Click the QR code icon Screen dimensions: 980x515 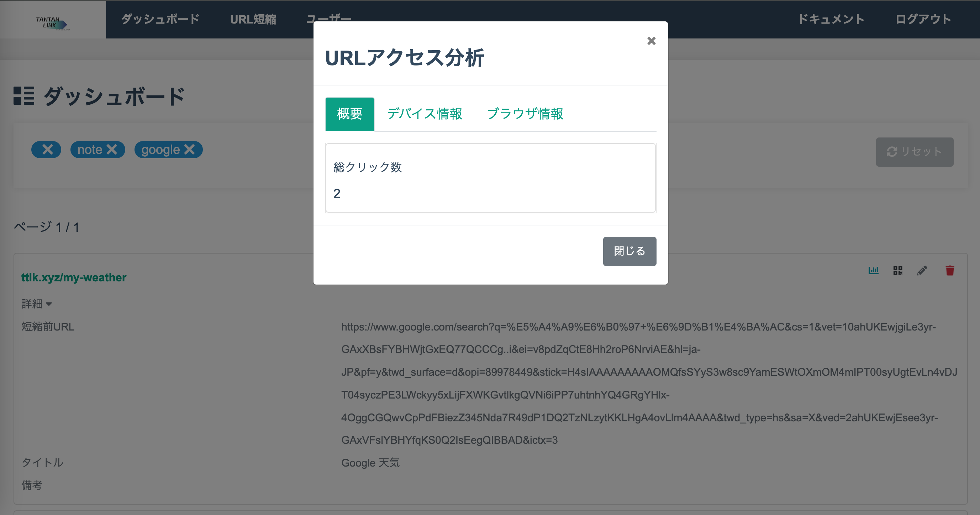tap(898, 271)
